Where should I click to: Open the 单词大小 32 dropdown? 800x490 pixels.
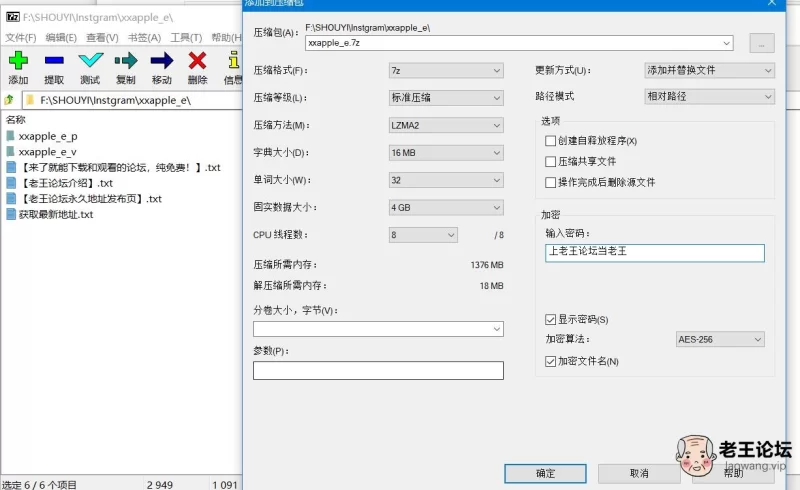pos(446,180)
